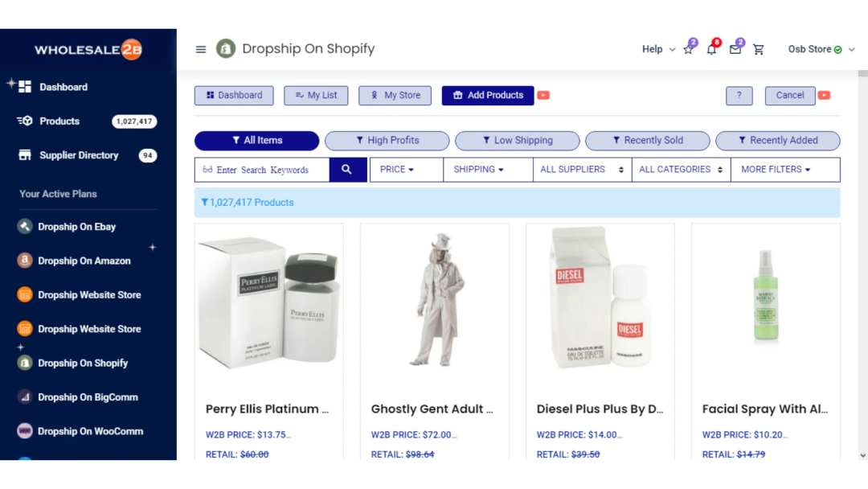The image size is (868, 489).
Task: Open the hamburger menu beside the Shopify logo
Action: click(x=200, y=49)
